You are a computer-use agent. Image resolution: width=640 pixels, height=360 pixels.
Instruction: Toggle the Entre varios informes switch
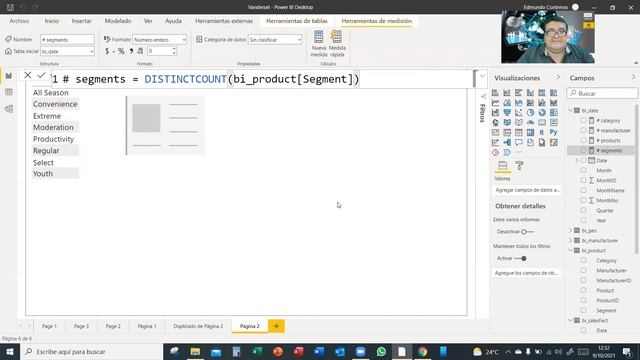[x=527, y=231]
